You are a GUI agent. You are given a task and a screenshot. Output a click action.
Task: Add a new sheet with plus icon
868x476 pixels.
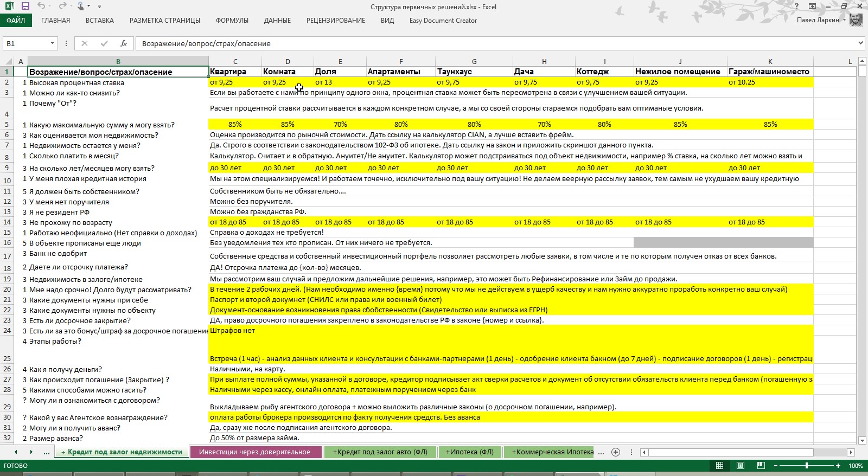point(616,452)
